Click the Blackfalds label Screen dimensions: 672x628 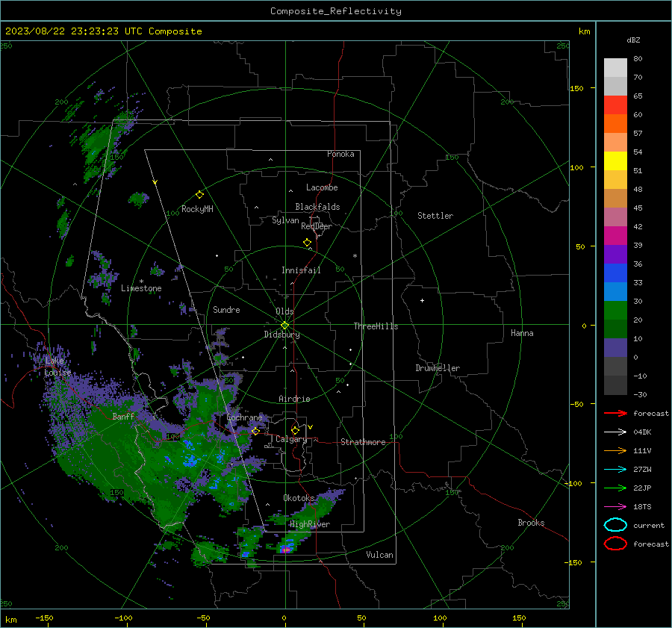tap(317, 207)
